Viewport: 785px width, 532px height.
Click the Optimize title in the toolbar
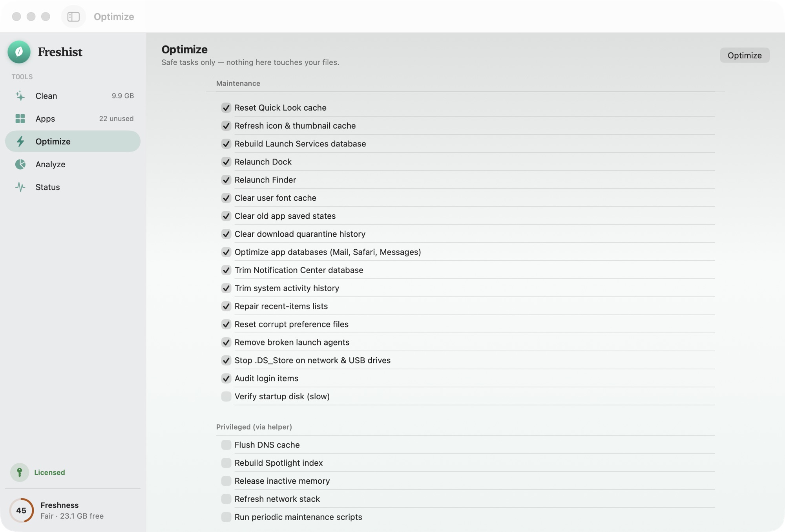(x=114, y=16)
